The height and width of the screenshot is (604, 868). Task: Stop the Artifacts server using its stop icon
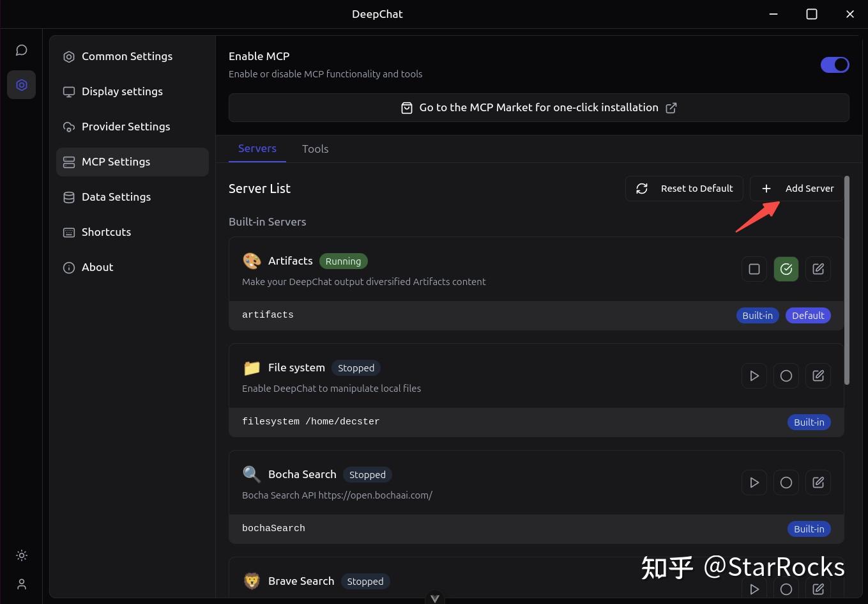pos(754,268)
